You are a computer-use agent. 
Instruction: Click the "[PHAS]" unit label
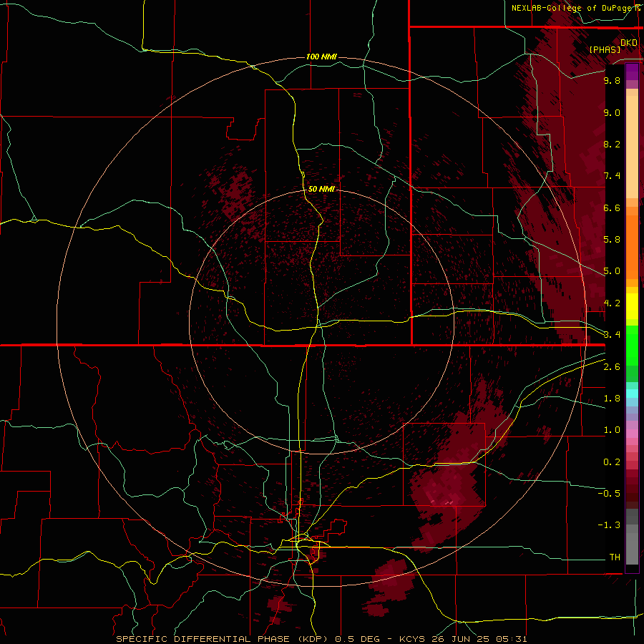point(605,49)
